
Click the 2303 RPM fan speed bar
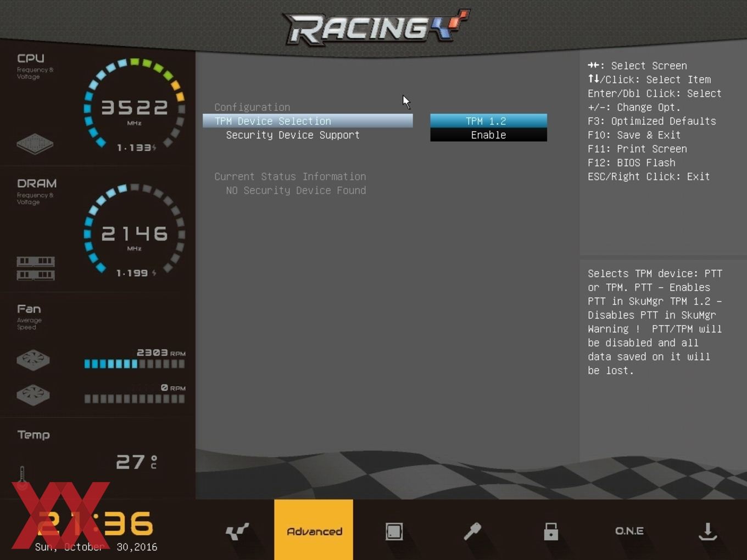click(135, 363)
